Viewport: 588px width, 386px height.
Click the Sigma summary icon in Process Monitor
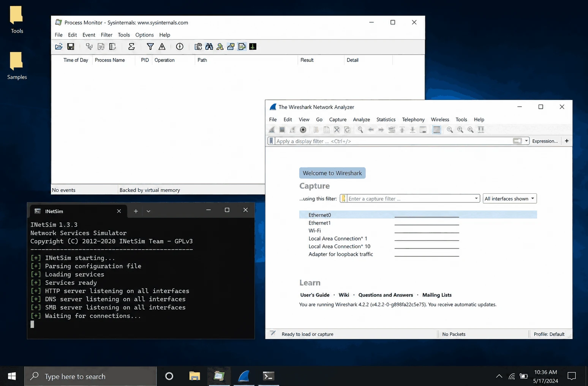131,46
